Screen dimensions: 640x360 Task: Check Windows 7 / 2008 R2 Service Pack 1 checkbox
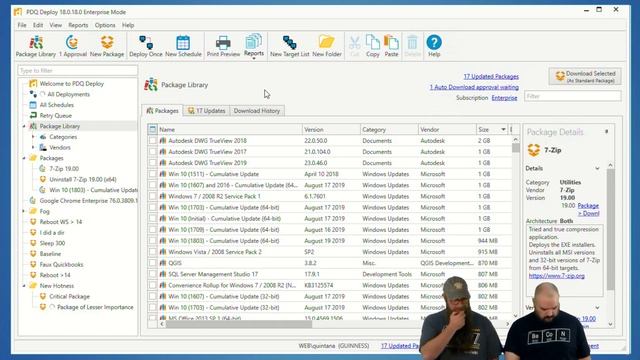click(x=153, y=196)
